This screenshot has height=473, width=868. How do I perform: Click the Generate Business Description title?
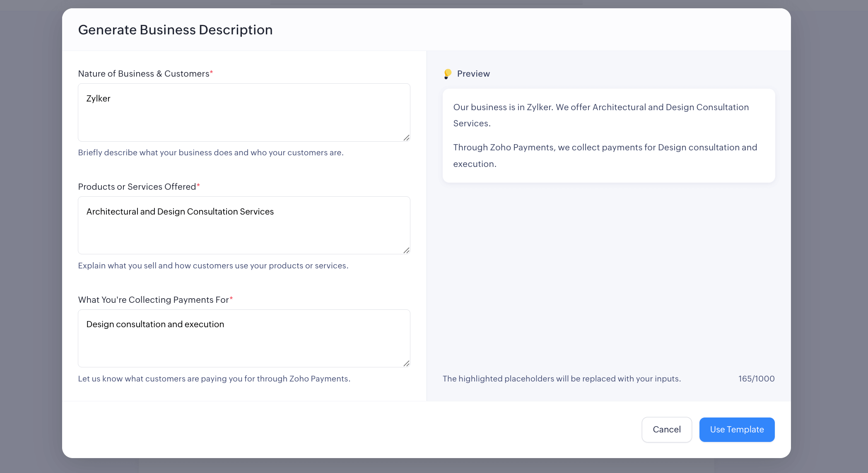click(x=175, y=30)
